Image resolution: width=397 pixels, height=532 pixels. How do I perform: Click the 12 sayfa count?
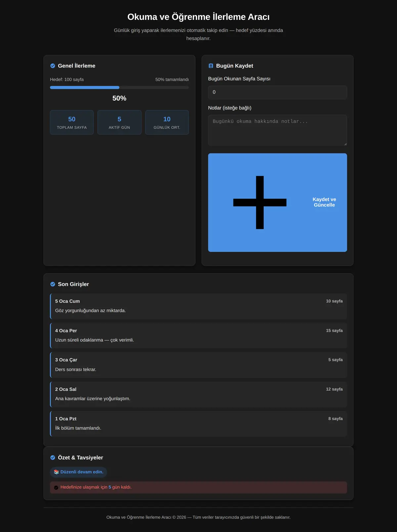tap(334, 389)
